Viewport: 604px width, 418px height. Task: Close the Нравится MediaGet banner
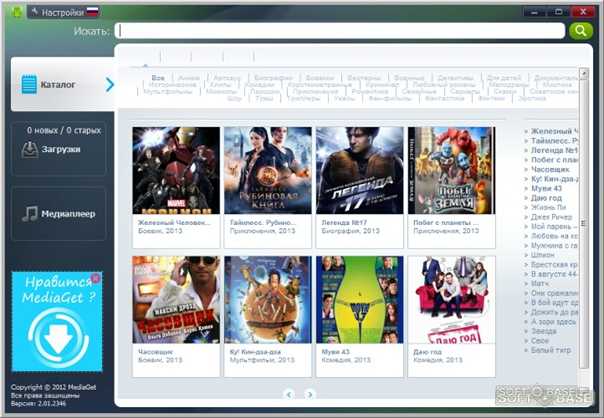pos(96,277)
